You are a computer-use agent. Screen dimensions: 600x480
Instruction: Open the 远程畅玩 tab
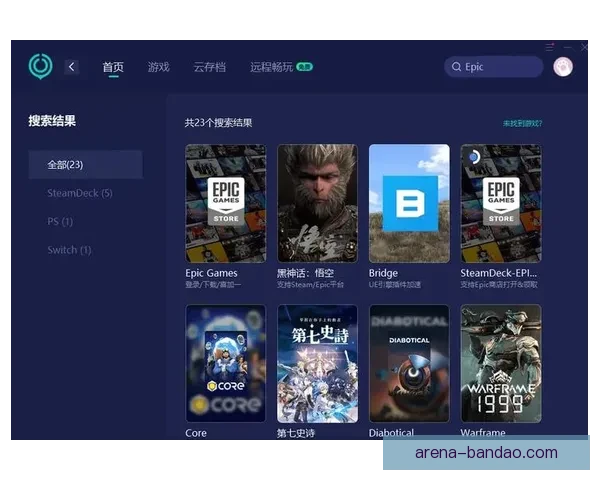[x=272, y=67]
